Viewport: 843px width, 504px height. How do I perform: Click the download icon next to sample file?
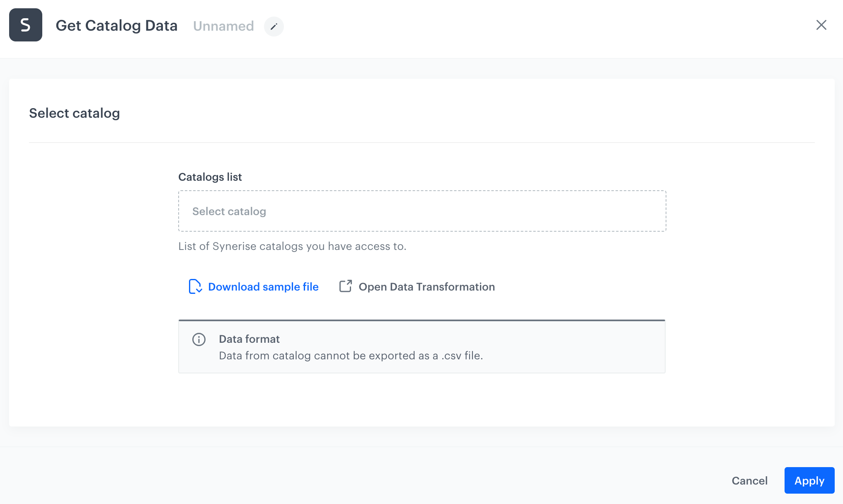[195, 286]
